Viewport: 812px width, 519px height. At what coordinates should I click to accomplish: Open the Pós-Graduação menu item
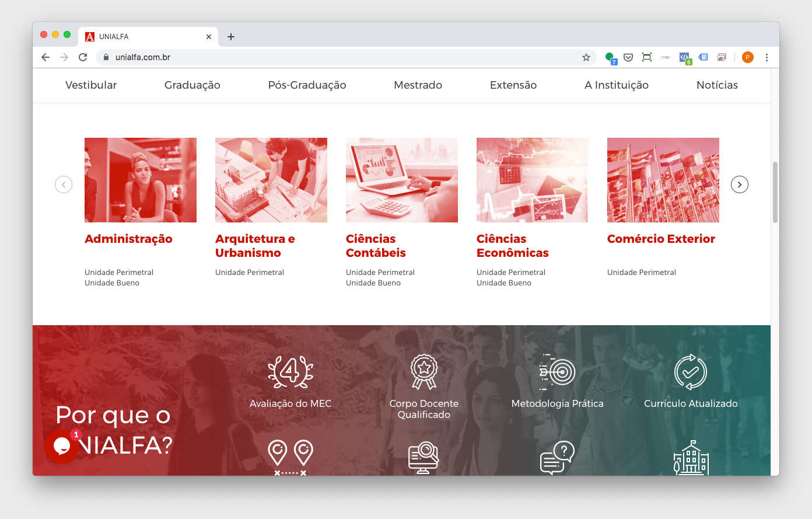pos(307,85)
